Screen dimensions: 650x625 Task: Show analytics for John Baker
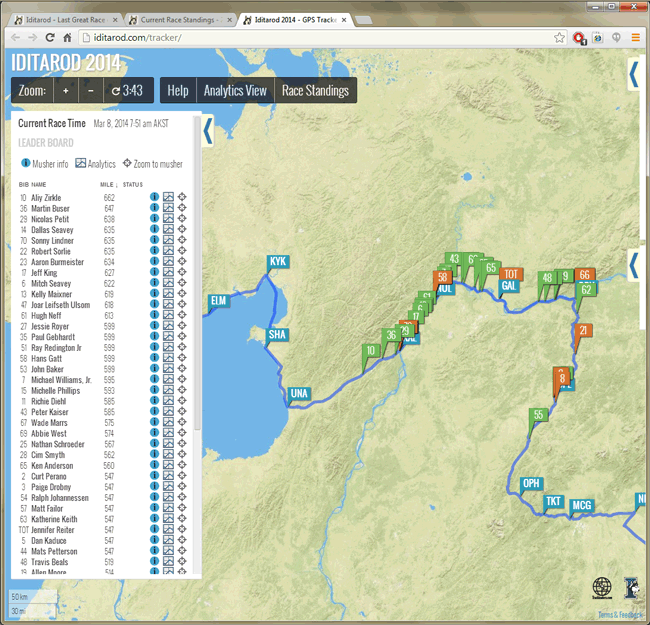168,368
